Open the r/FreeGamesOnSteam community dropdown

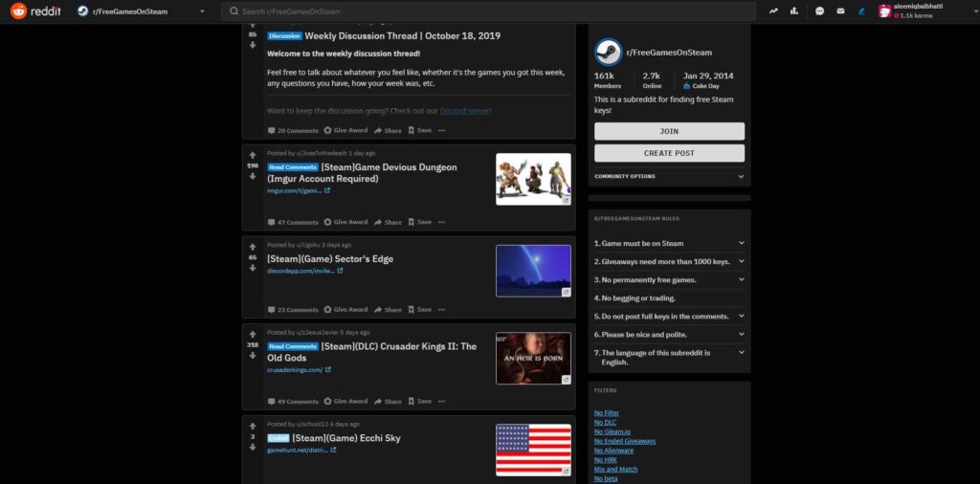[x=144, y=11]
